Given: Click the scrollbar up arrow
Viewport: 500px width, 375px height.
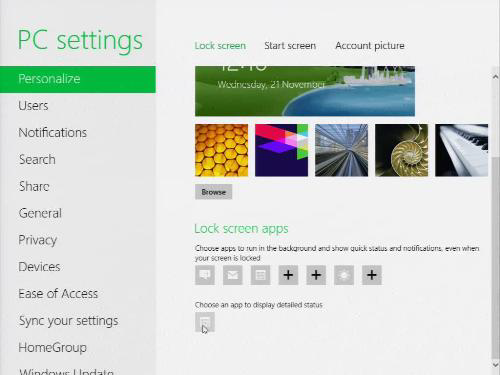Looking at the screenshot, I should point(496,77).
